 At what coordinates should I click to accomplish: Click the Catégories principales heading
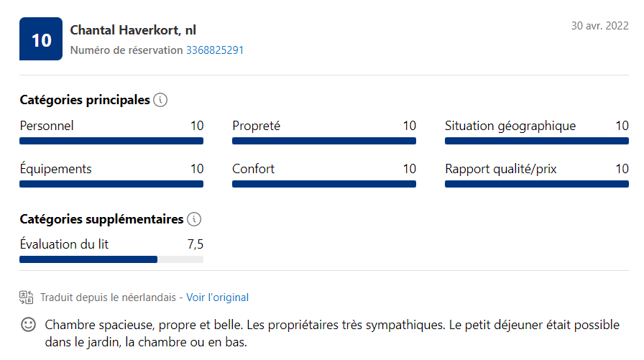[x=85, y=100]
